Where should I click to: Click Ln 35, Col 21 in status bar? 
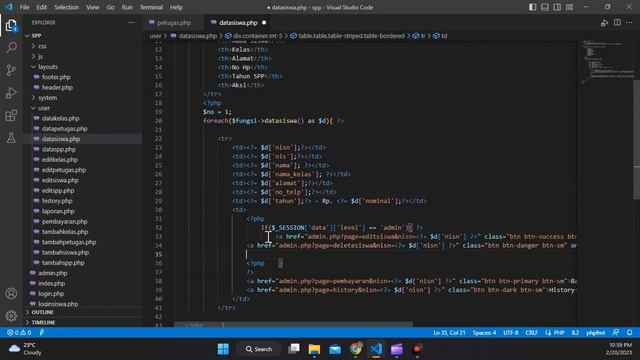449,333
